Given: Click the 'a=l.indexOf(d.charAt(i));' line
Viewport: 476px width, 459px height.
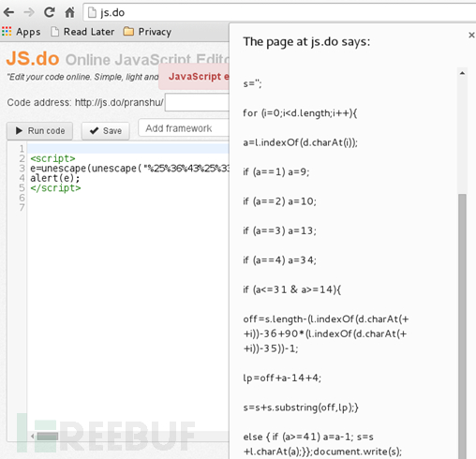Looking at the screenshot, I should pyautogui.click(x=300, y=142).
